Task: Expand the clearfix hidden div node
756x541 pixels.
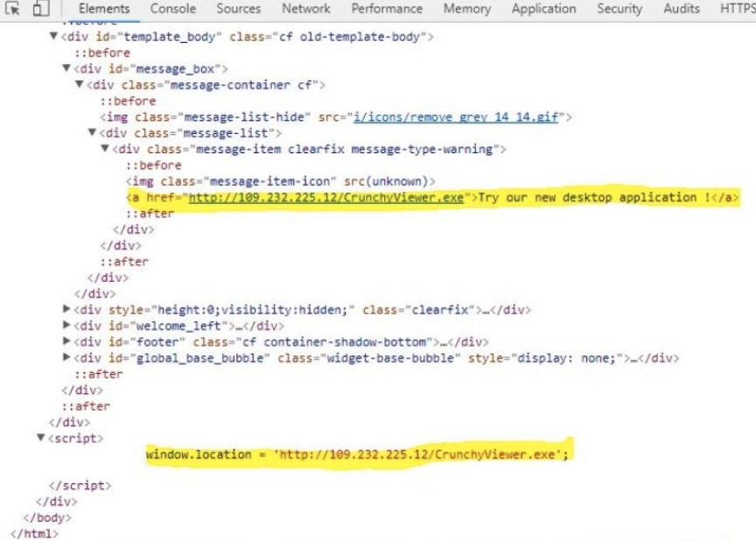Action: point(66,309)
